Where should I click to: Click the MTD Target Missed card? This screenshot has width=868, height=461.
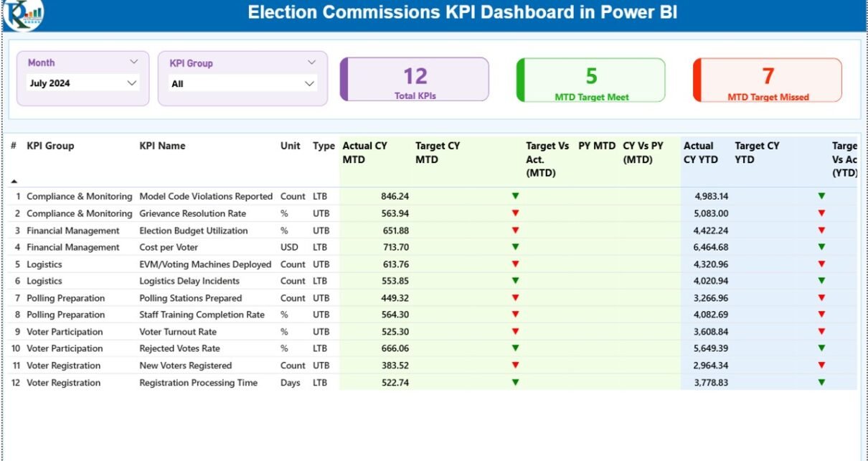(x=768, y=80)
